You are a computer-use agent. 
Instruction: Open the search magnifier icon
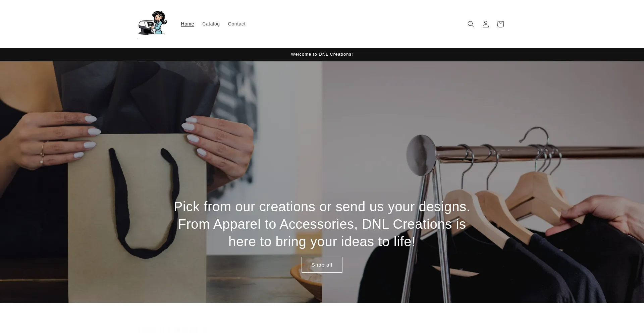[471, 24]
